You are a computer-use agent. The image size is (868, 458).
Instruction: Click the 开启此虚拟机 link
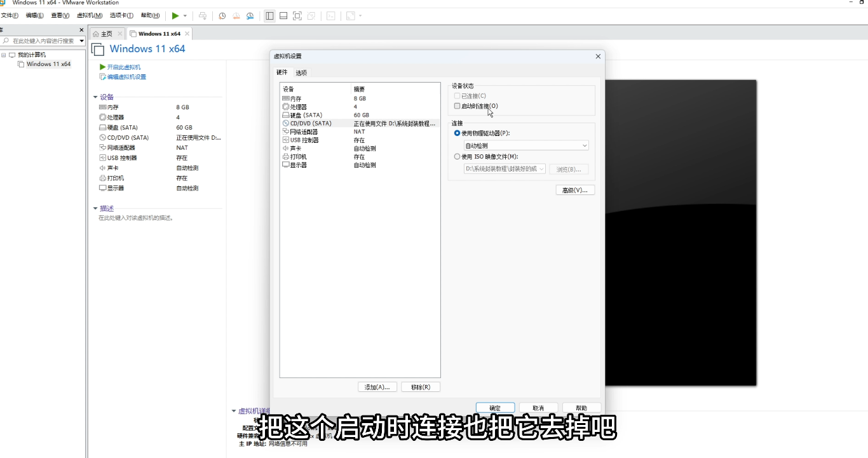tap(123, 67)
